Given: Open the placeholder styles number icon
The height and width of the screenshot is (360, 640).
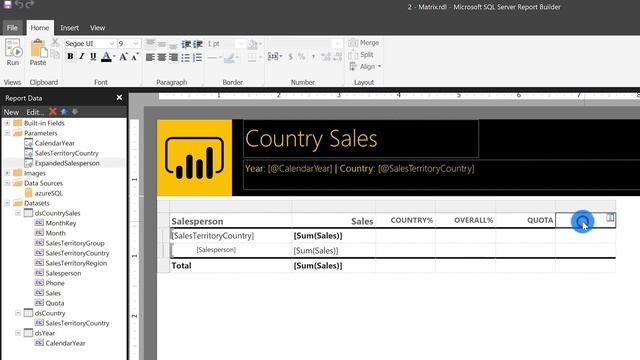Looking at the screenshot, I should tap(273, 57).
